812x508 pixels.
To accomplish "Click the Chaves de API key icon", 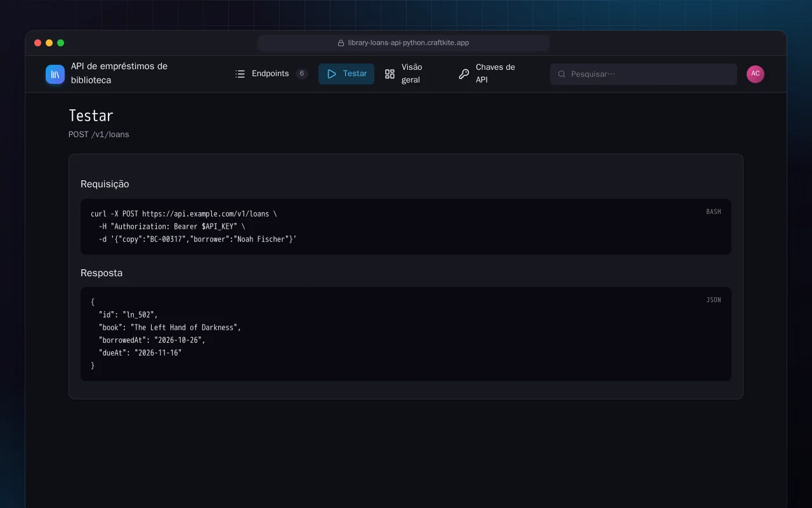I will pos(464,74).
